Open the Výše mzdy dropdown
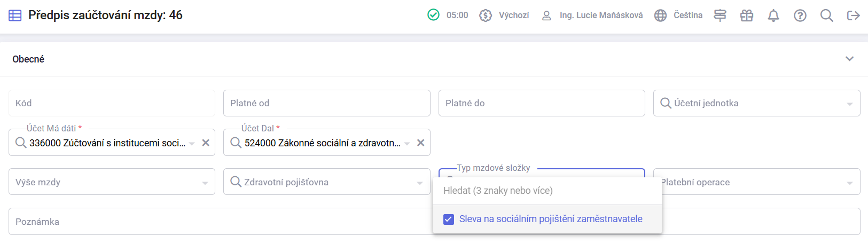This screenshot has width=868, height=251. tap(112, 182)
